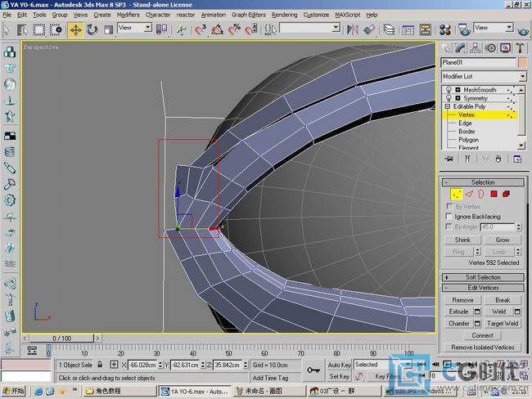Open the Rendering menu

pyautogui.click(x=284, y=15)
